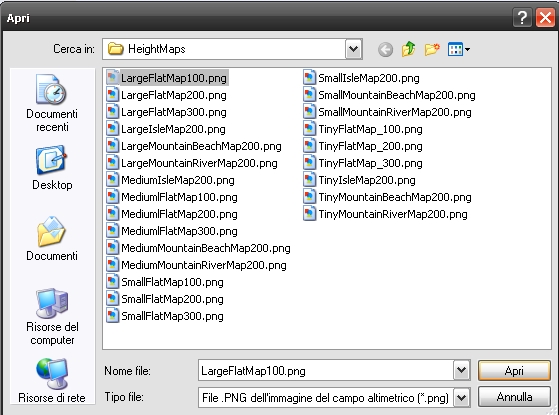Select file name TinyFlatMap_300.png
The width and height of the screenshot is (559, 415).
(x=370, y=163)
